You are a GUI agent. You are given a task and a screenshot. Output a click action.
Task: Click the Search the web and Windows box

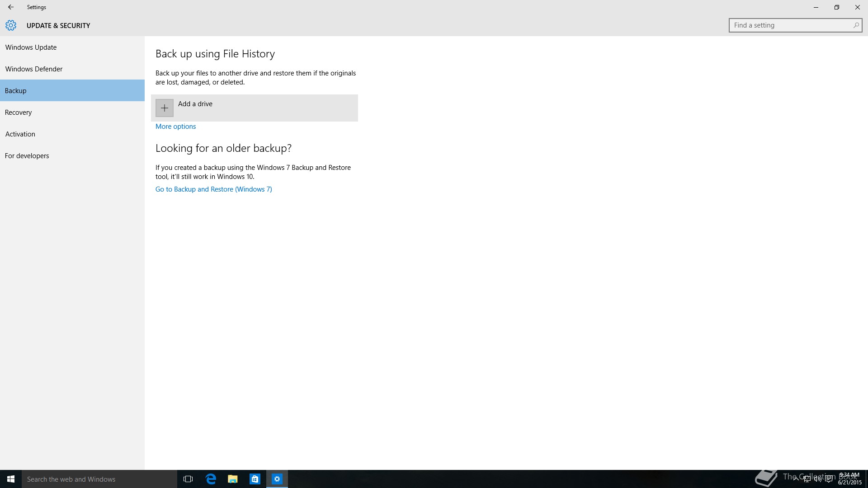point(99,479)
